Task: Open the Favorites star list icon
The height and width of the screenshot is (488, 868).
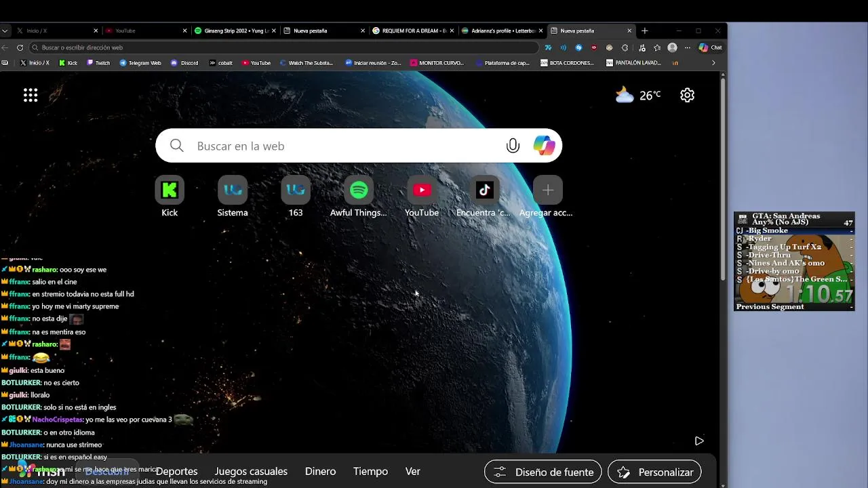Action: coord(657,47)
